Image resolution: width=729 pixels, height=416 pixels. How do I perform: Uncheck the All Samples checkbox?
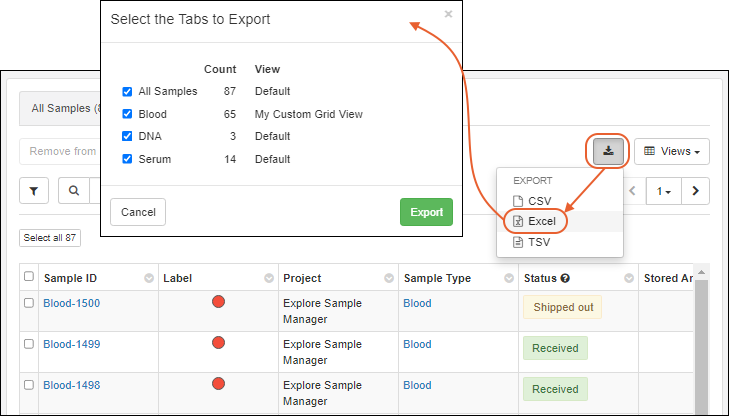(127, 91)
